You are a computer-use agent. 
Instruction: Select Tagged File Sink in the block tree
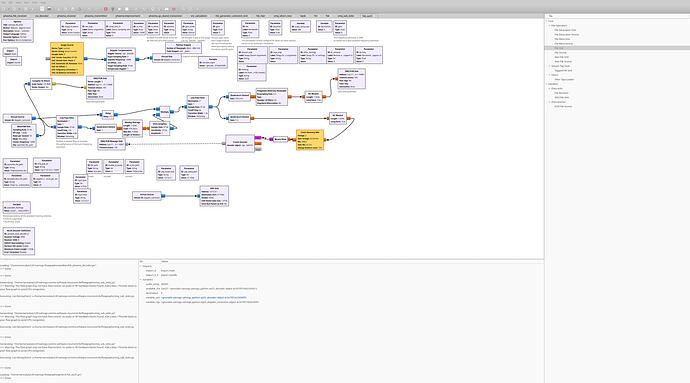pyautogui.click(x=563, y=70)
